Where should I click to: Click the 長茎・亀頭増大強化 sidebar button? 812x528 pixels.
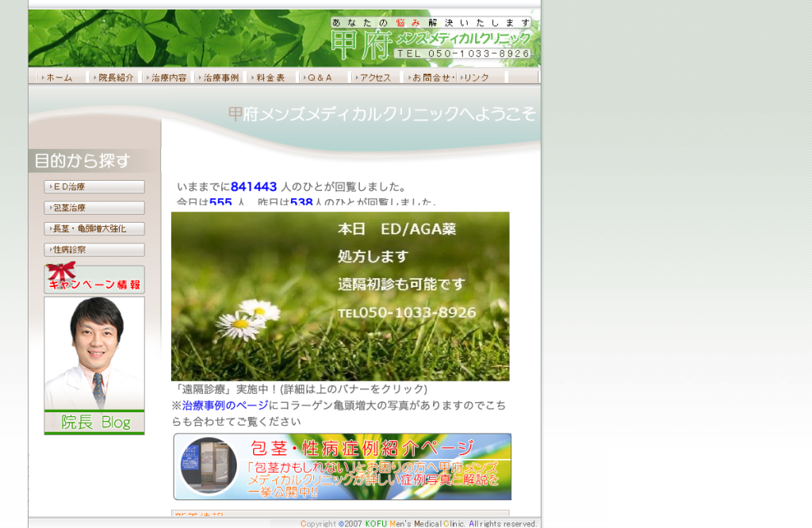click(94, 228)
